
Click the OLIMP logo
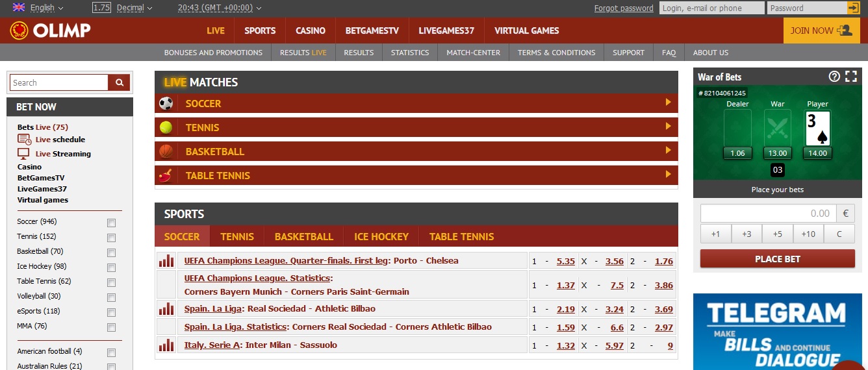tap(50, 31)
